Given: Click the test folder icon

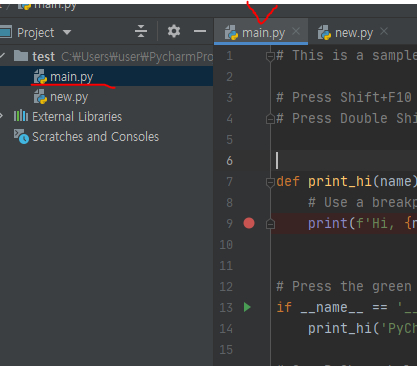Looking at the screenshot, I should (21, 56).
